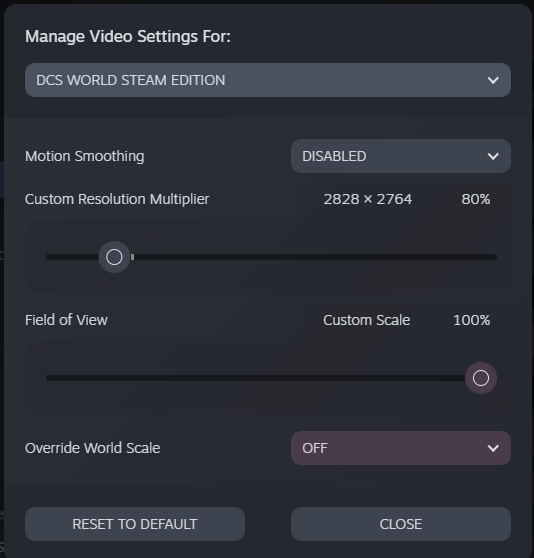This screenshot has height=558, width=534.
Task: Click the Manage Video Settings For heading
Action: (x=128, y=36)
